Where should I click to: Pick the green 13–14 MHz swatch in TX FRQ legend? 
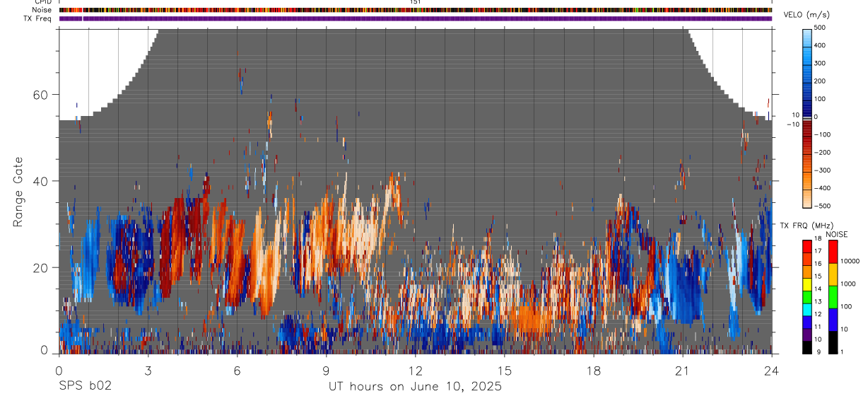807,297
